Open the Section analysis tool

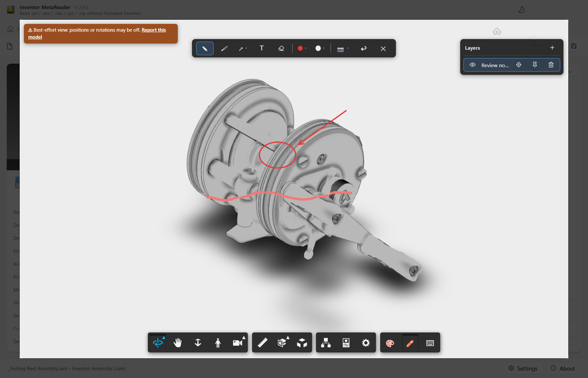click(282, 342)
